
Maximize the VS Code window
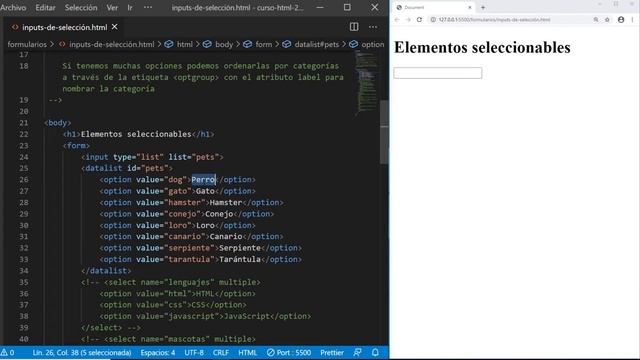tap(347, 7)
